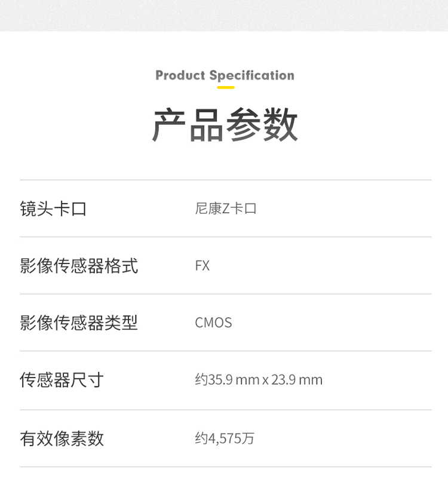Click the 产品 characters in the title
The image size is (448, 497).
[x=188, y=125]
